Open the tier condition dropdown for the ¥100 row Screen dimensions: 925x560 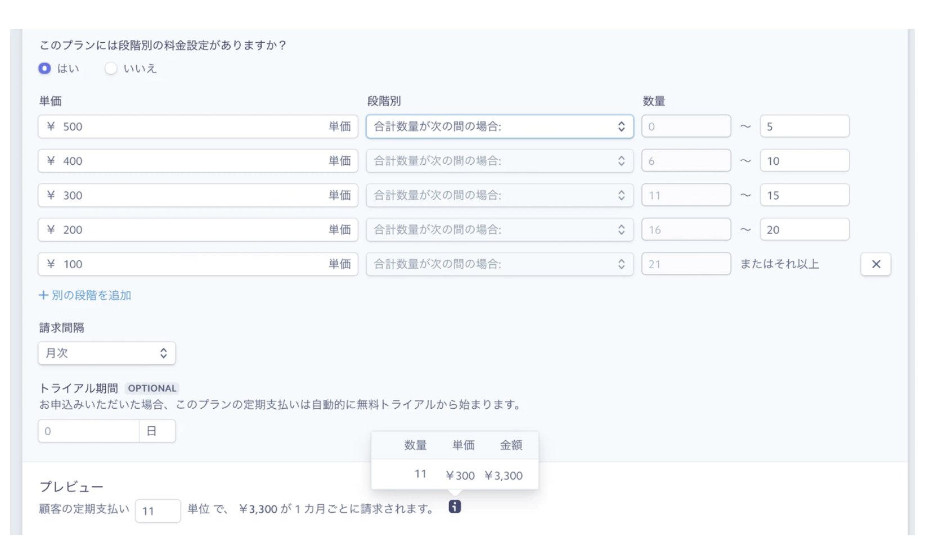pos(500,264)
